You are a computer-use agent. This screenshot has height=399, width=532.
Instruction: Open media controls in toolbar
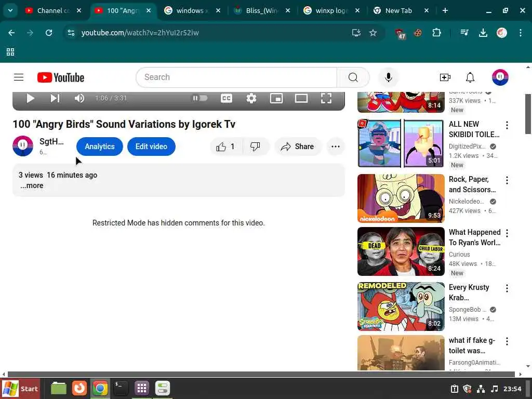coord(464,33)
